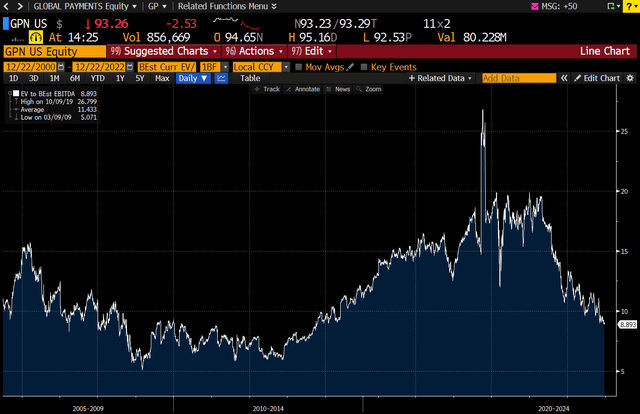Open the Edit dropdown menu
The width and height of the screenshot is (640, 414).
click(312, 51)
